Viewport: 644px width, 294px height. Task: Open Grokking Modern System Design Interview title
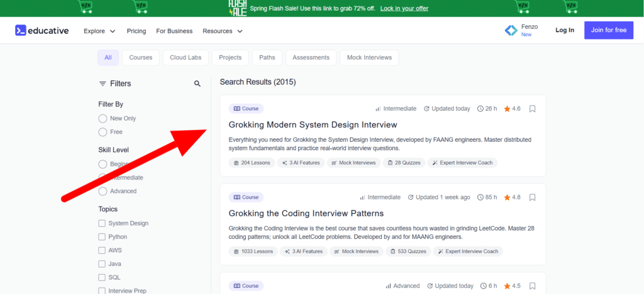[x=313, y=124]
